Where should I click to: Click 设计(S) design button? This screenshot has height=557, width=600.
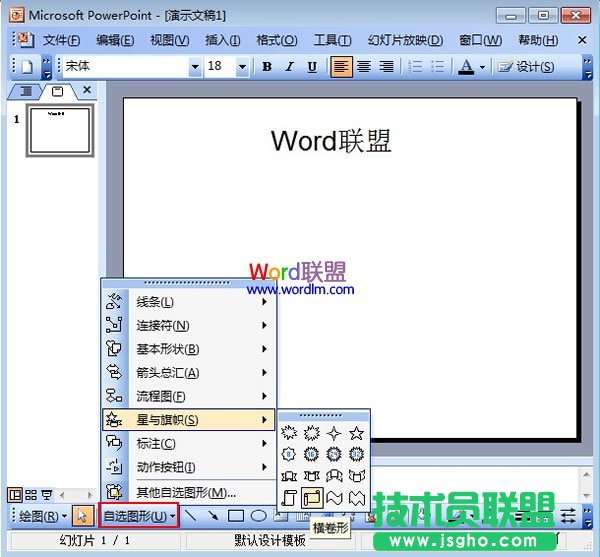tap(526, 67)
